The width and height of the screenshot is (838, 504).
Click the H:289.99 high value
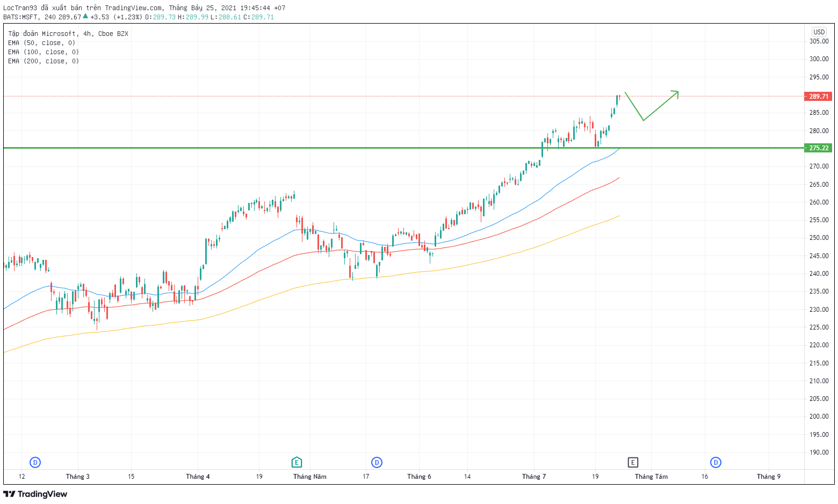(x=193, y=17)
